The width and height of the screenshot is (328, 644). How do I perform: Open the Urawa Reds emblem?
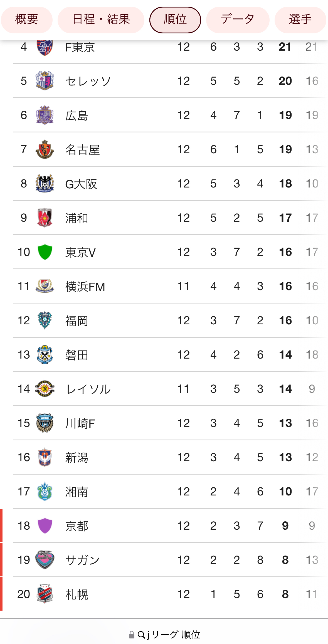click(45, 218)
